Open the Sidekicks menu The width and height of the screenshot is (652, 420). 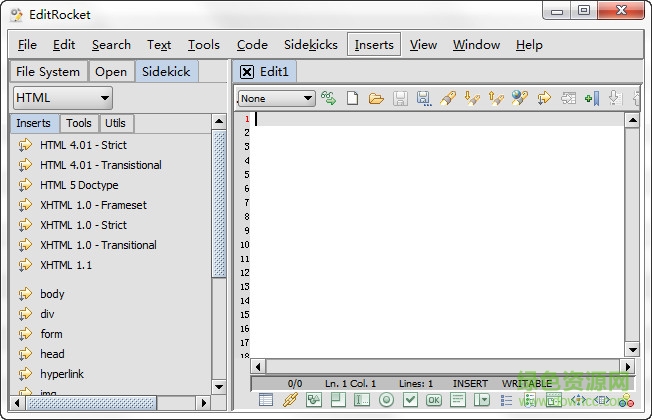pyautogui.click(x=311, y=44)
